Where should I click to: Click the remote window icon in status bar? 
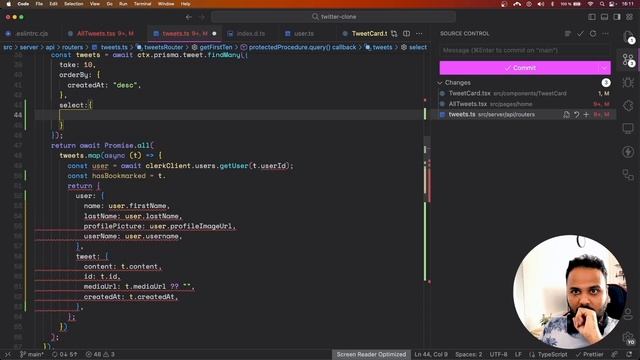pyautogui.click(x=8, y=355)
